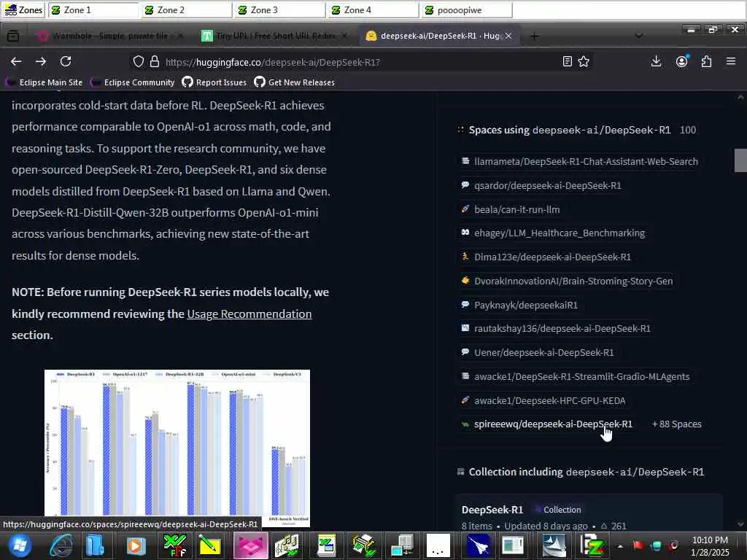This screenshot has width=747, height=560.
Task: Switch to Wormhole file sharing tab
Action: 111,36
